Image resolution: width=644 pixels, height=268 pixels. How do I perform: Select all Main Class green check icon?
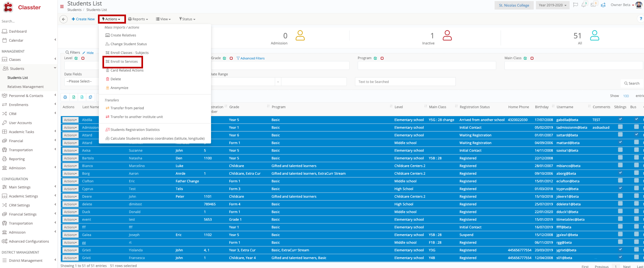[525, 58]
